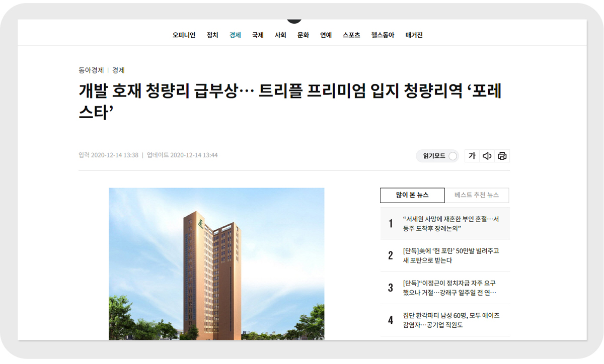Click the dark logo at page top
This screenshot has width=604, height=364.
(x=294, y=21)
